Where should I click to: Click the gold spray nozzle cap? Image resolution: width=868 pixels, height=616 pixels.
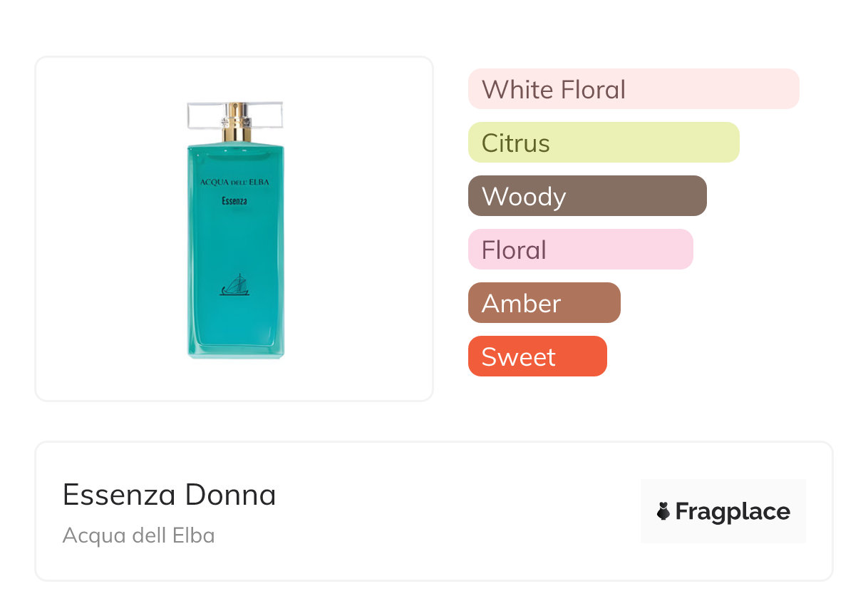pyautogui.click(x=236, y=123)
